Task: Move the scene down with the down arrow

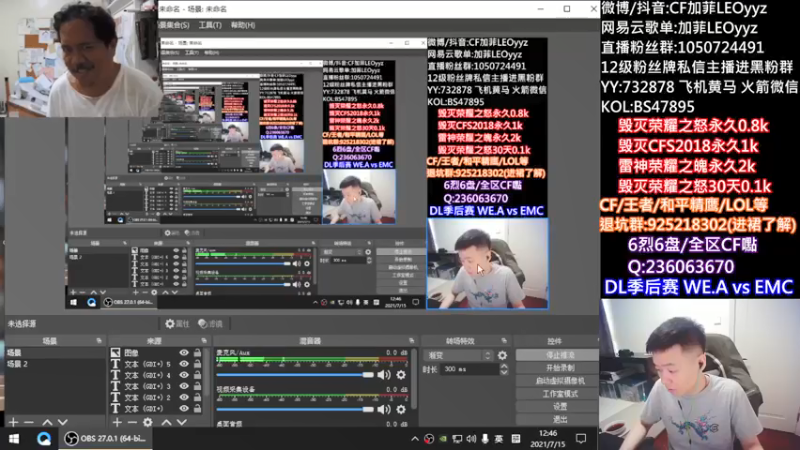Action: pos(62,422)
